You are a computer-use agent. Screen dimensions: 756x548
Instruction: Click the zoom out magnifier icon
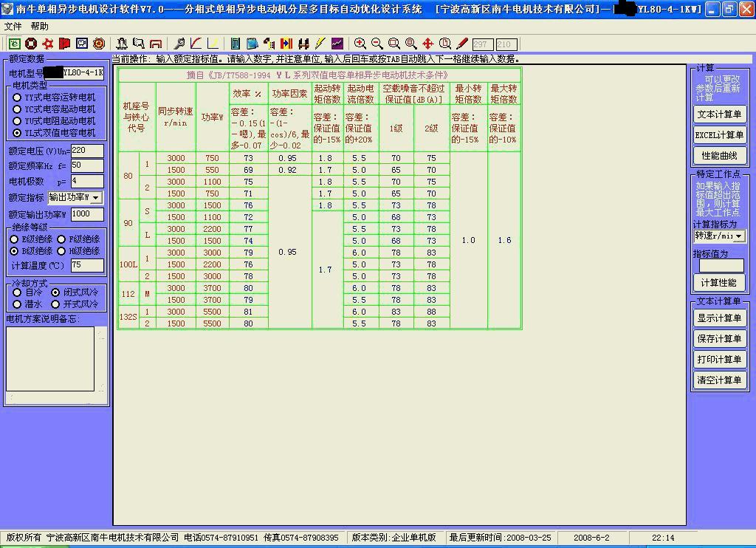pos(377,44)
